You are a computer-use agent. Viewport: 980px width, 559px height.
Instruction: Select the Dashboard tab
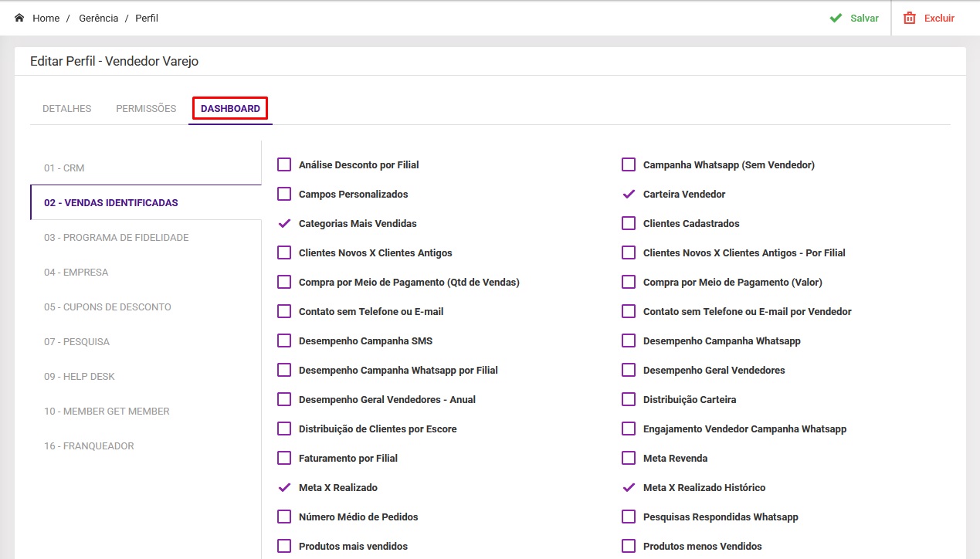(x=230, y=109)
